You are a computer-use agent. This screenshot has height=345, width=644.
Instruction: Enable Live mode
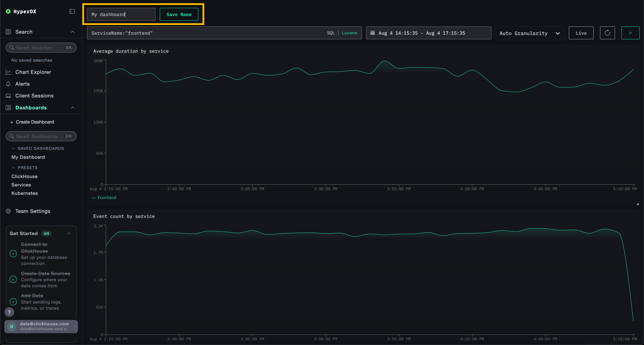tap(581, 33)
